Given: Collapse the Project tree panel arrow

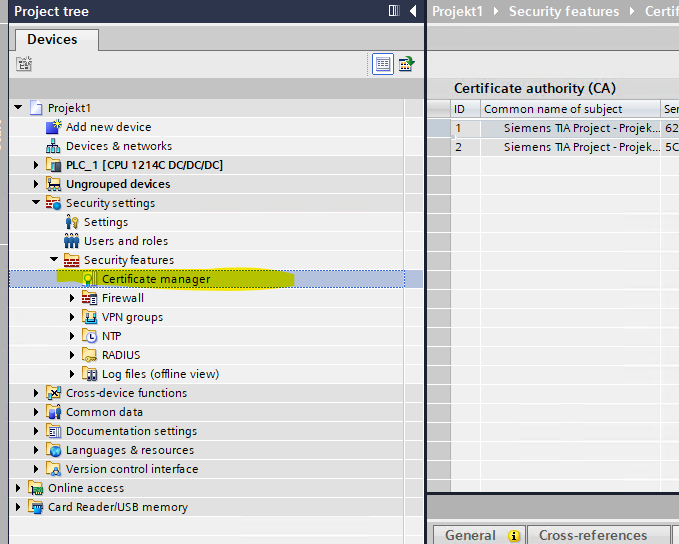Looking at the screenshot, I should [x=413, y=11].
